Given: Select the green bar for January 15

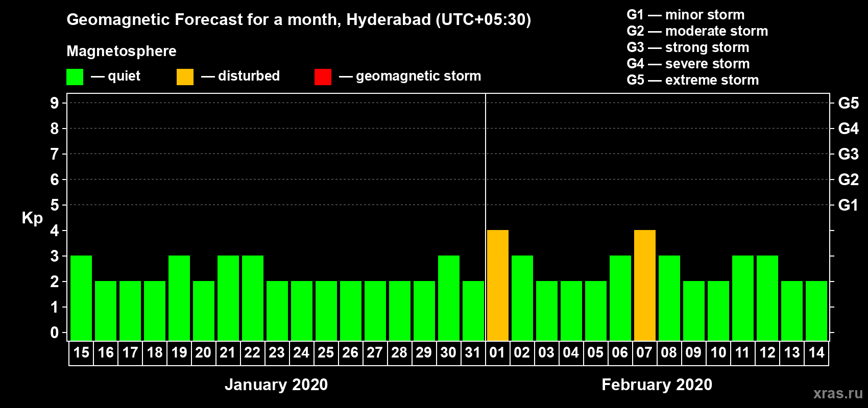Looking at the screenshot, I should tap(81, 298).
